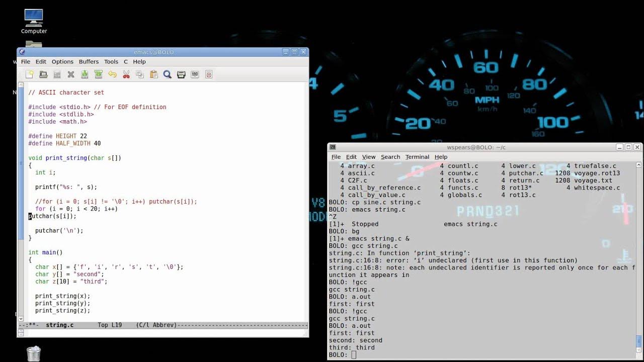
Task: Click the New file icon in Emacs toolbar
Action: click(30, 74)
